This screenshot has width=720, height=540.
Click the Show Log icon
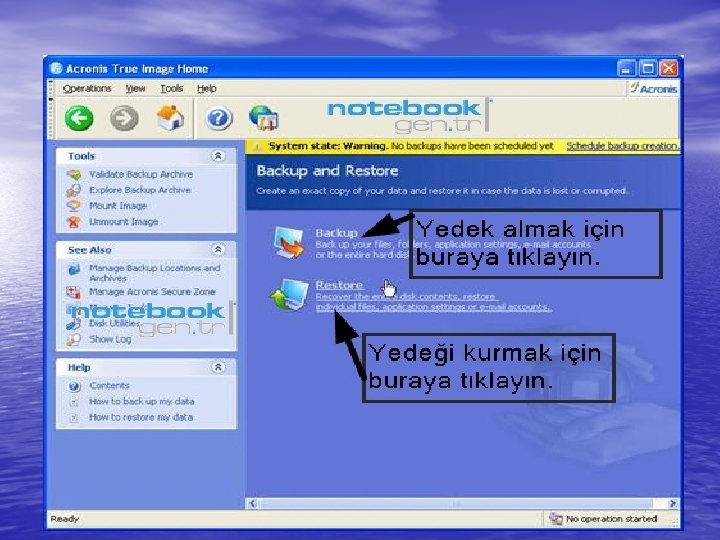(73, 339)
